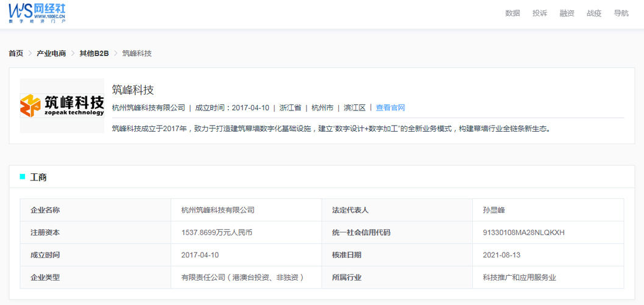
Task: Click credit code 91330108MA28NLQKXH
Action: click(524, 232)
